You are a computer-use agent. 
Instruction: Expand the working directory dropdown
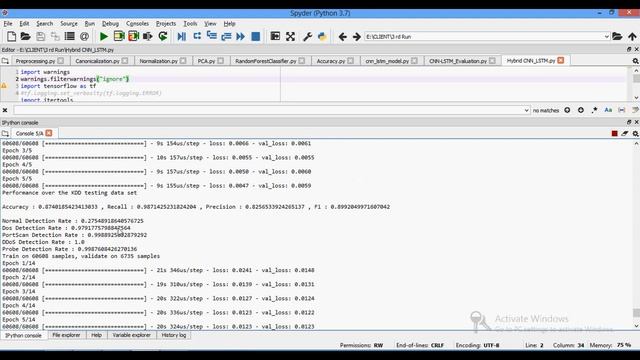pyautogui.click(x=607, y=37)
